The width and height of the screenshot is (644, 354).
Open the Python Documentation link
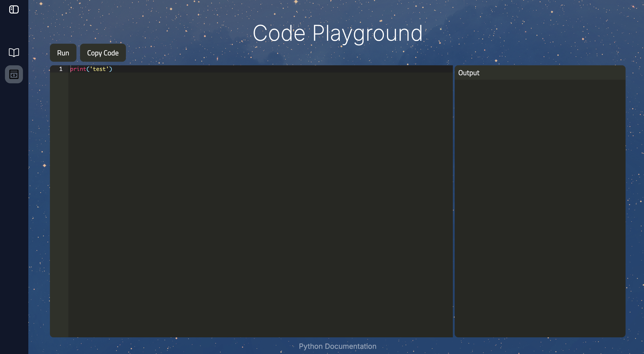click(337, 346)
